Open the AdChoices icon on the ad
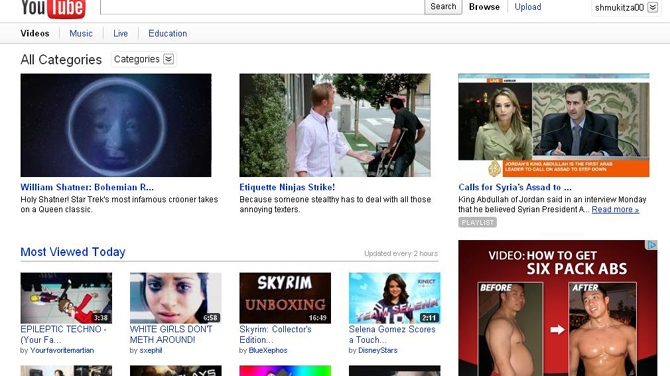This screenshot has width=670, height=376. click(x=652, y=245)
